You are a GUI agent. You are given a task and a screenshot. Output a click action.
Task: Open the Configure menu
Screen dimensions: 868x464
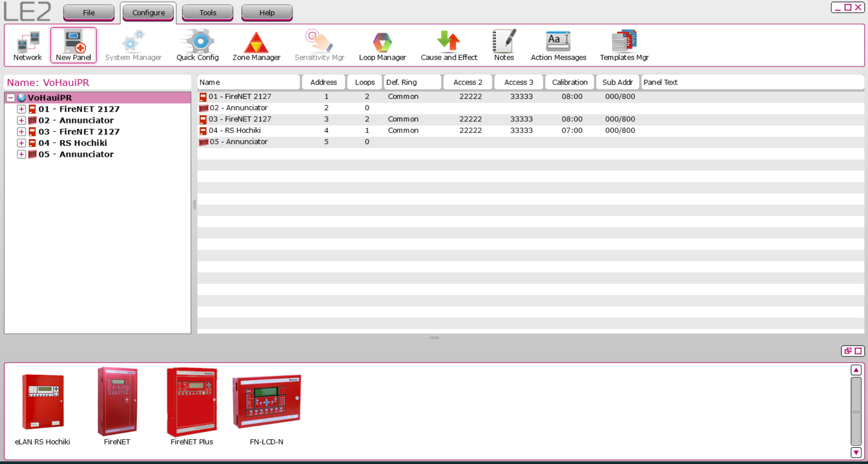pyautogui.click(x=148, y=12)
